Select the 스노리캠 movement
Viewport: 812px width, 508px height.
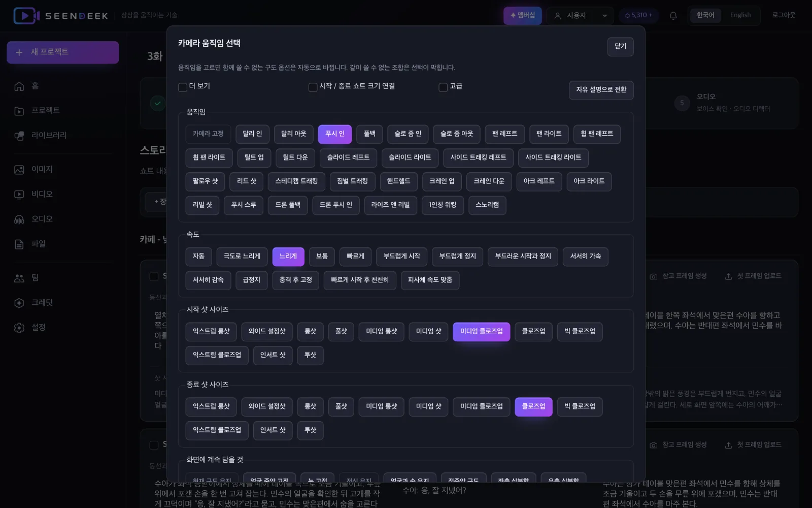[x=487, y=205]
